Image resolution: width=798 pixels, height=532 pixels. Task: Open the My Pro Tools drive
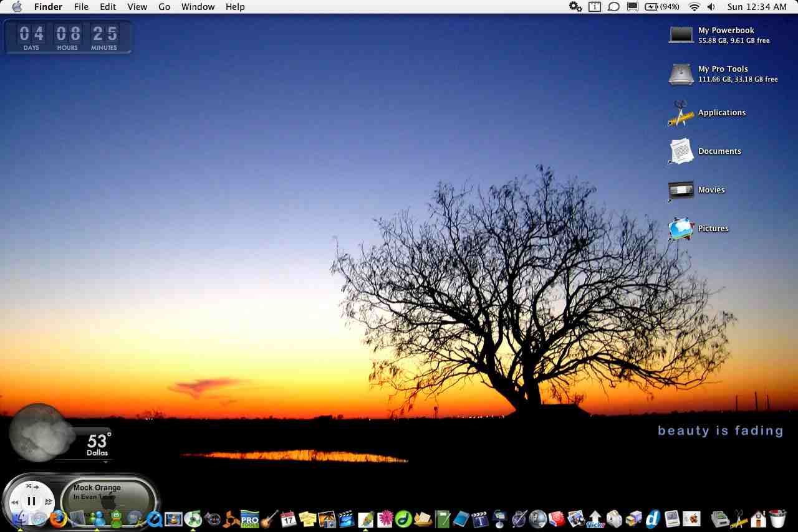click(681, 74)
